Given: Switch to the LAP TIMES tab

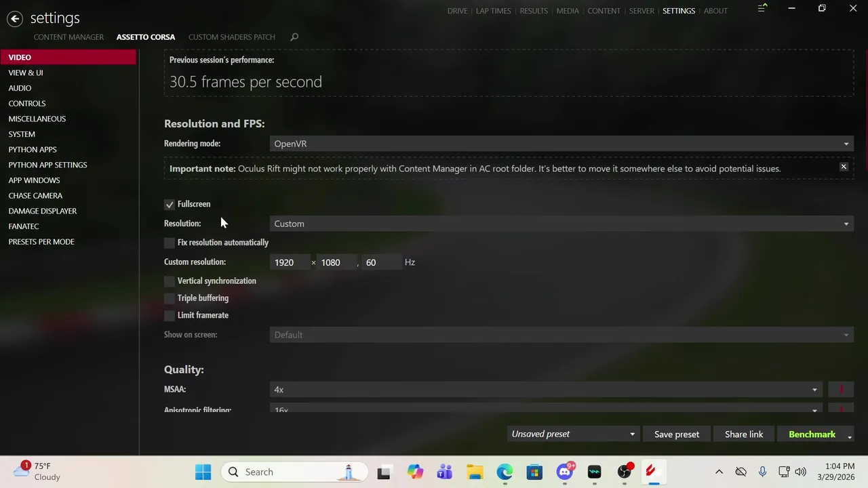Looking at the screenshot, I should pyautogui.click(x=493, y=11).
